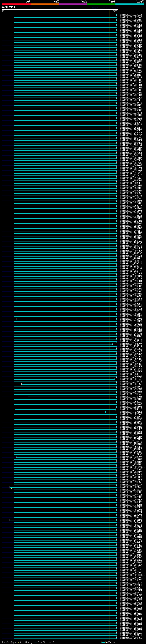The height and width of the screenshot is (644, 146).
Task: Select hit label UniRef100_Q3LUM6
Action: [131, 80]
